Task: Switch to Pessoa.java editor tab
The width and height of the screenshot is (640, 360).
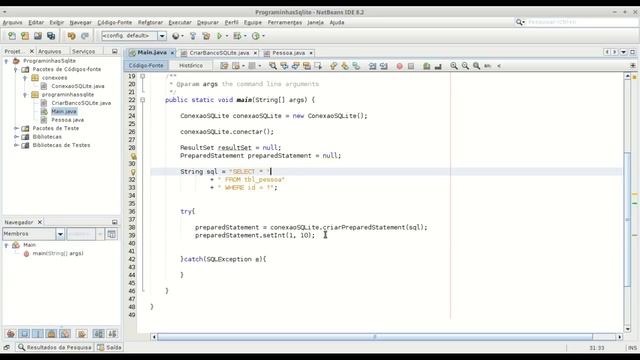Action: pyautogui.click(x=288, y=53)
